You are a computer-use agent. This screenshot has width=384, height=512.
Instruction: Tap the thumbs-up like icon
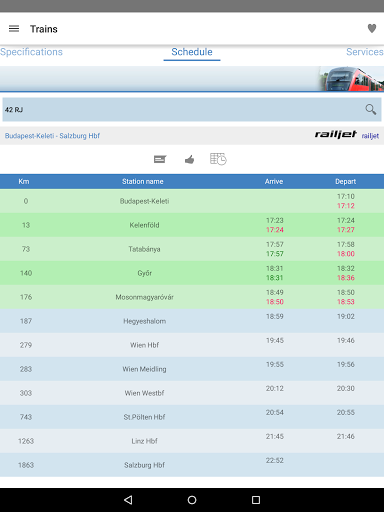189,160
